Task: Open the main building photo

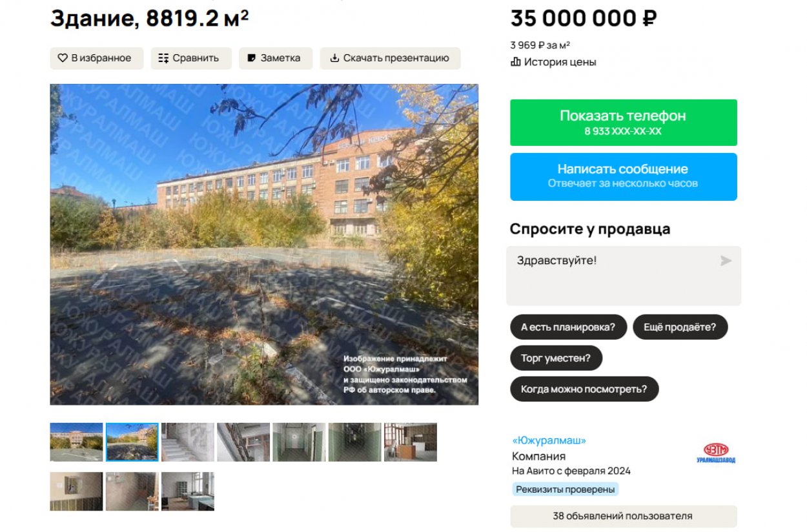Action: click(264, 245)
